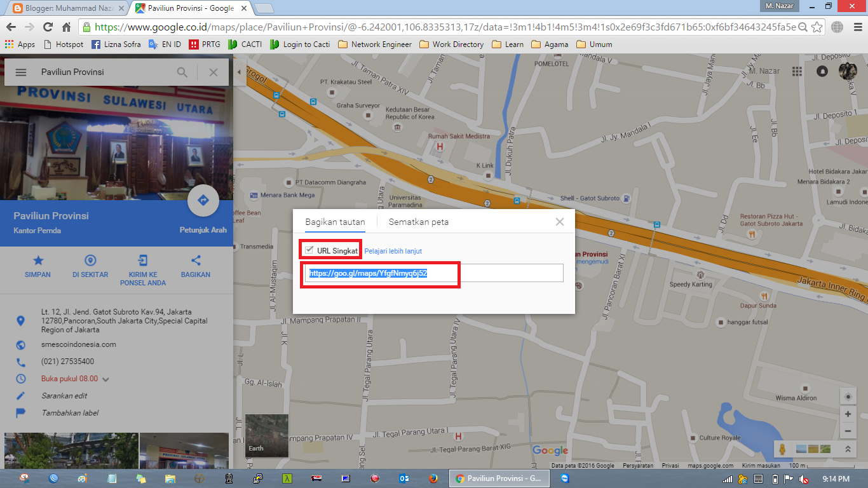Click the search magnifier in the panel
The image size is (868, 488).
pyautogui.click(x=182, y=72)
